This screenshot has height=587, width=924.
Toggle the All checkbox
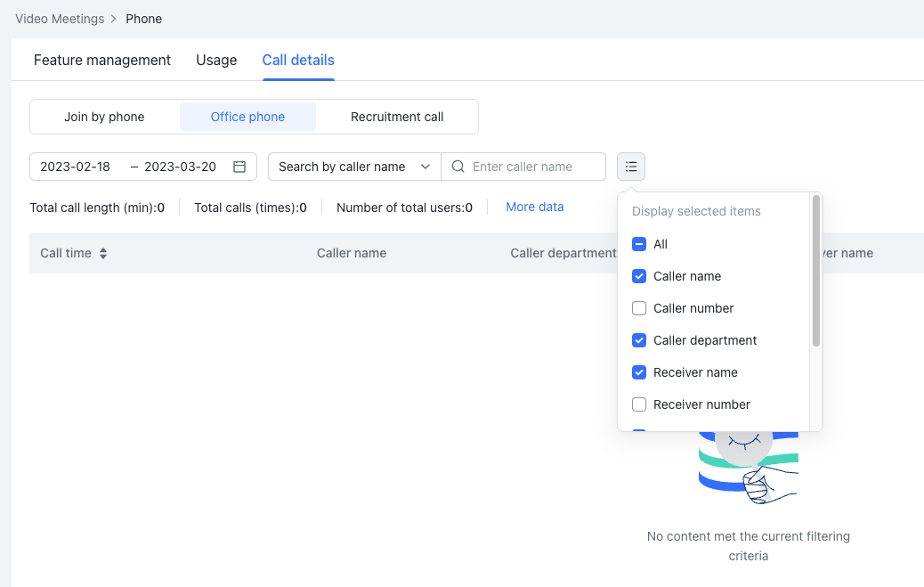coord(639,244)
